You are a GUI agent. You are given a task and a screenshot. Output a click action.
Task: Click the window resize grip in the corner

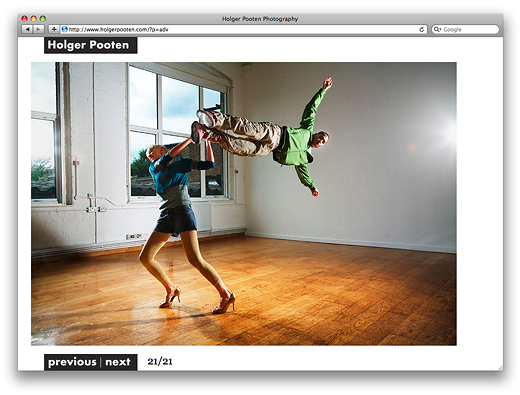tap(500, 367)
